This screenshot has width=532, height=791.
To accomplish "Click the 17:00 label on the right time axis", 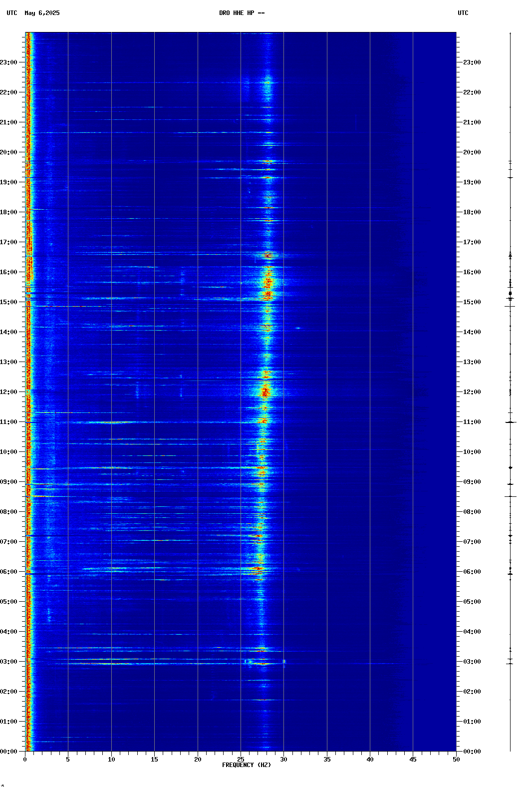I will 472,242.
